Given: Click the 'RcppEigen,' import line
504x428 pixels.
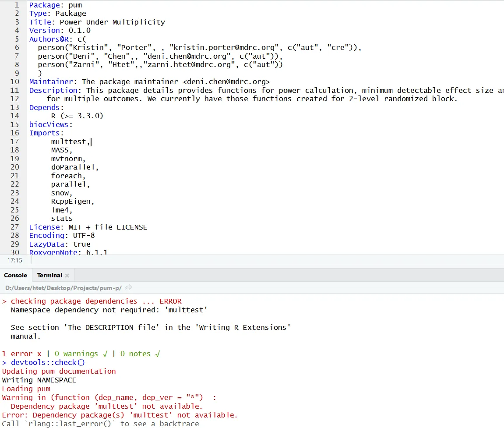Looking at the screenshot, I should pos(73,202).
